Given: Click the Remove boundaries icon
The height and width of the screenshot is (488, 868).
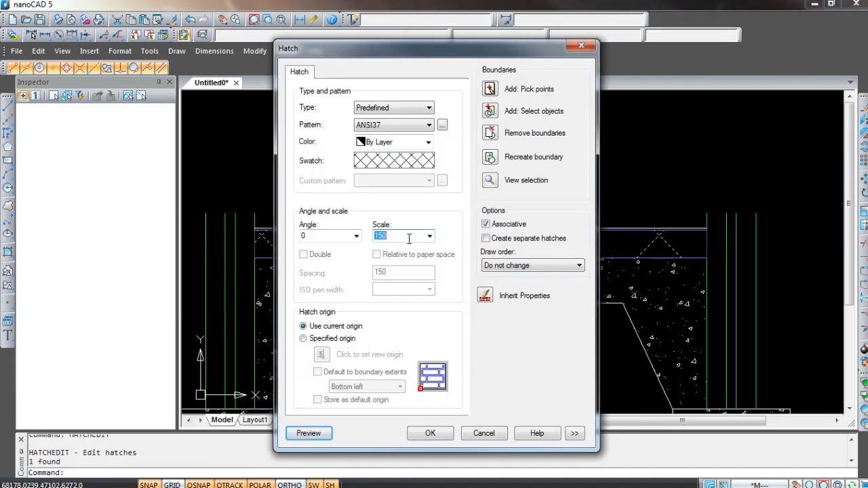Looking at the screenshot, I should coord(490,133).
